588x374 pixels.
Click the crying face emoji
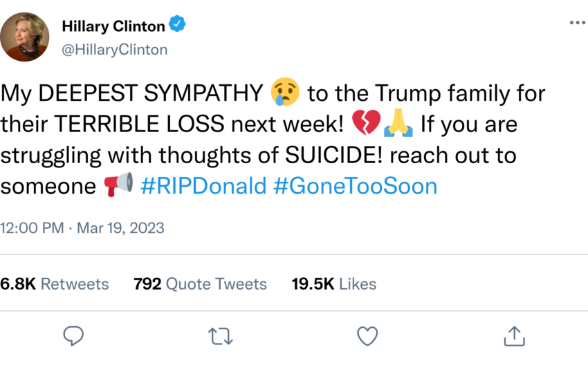coord(285,93)
